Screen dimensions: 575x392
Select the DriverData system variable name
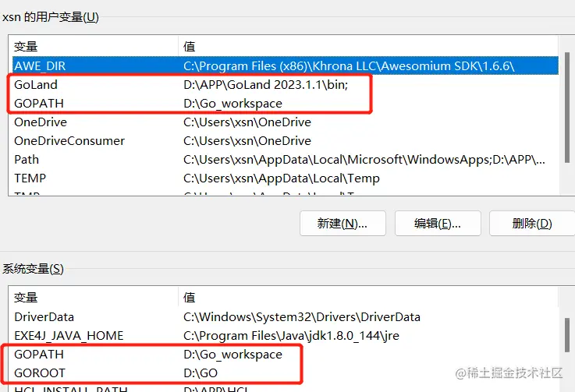(44, 317)
